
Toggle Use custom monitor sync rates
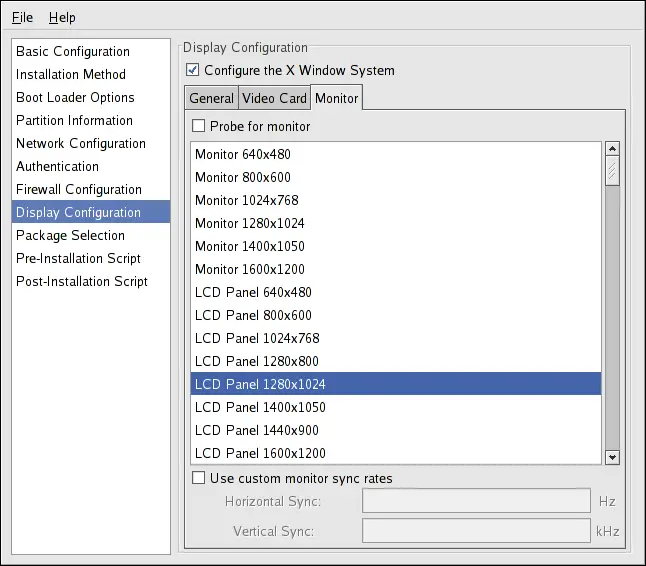[198, 479]
